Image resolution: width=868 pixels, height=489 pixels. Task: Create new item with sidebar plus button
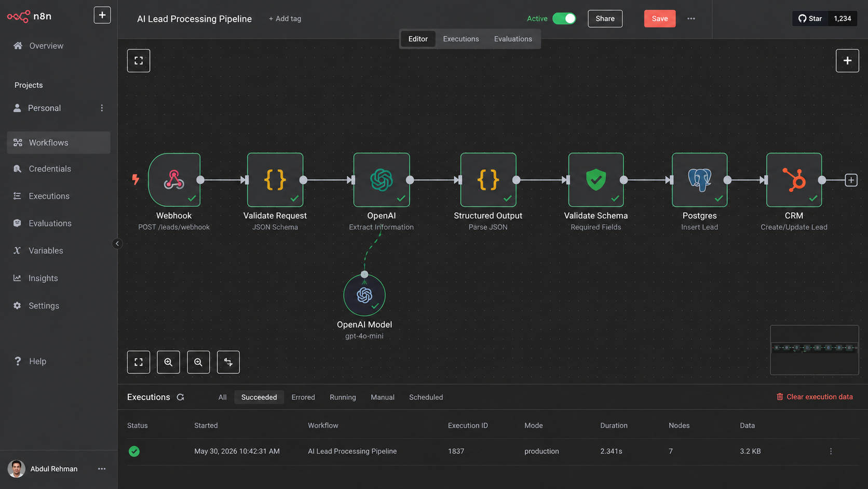[x=102, y=15]
